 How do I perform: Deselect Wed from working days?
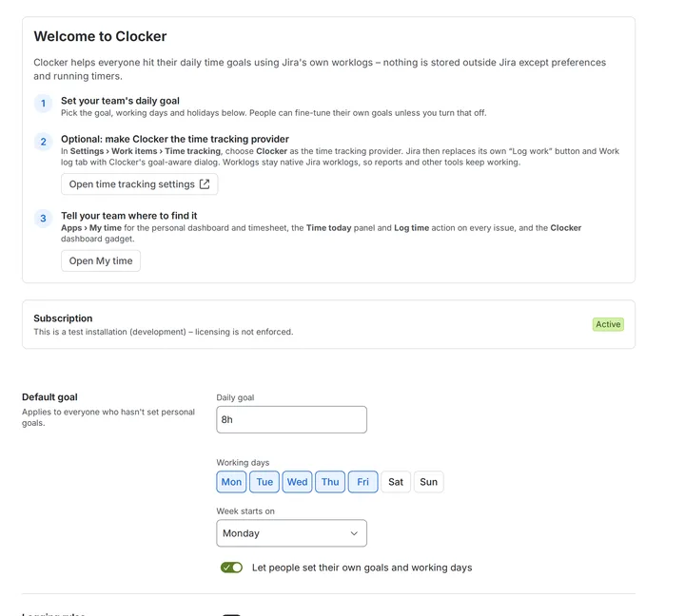tap(297, 482)
